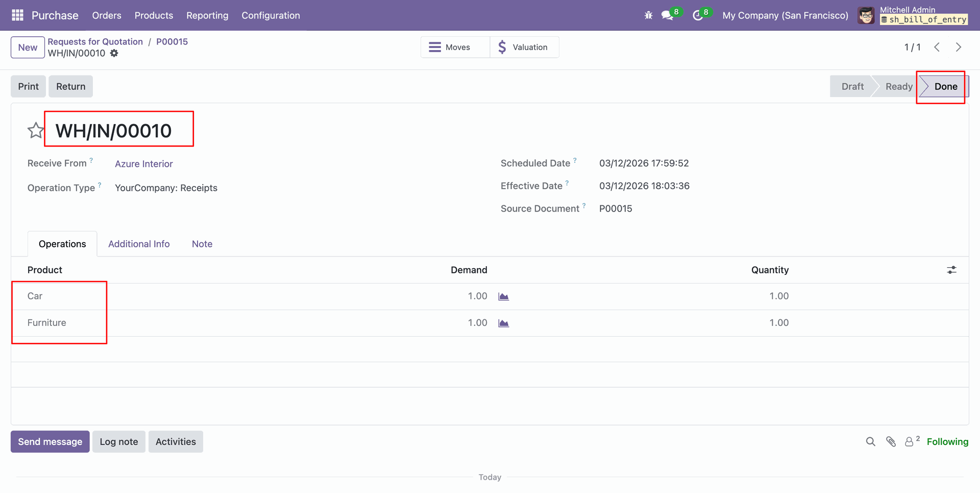Toggle the Following subscription button

point(947,442)
